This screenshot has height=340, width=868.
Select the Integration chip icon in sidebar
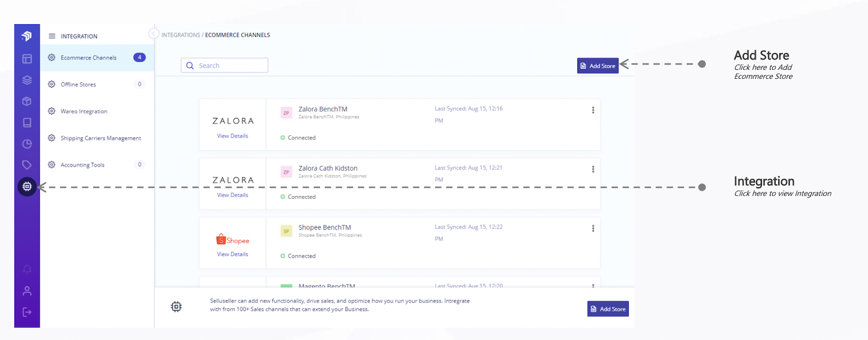coord(27,186)
